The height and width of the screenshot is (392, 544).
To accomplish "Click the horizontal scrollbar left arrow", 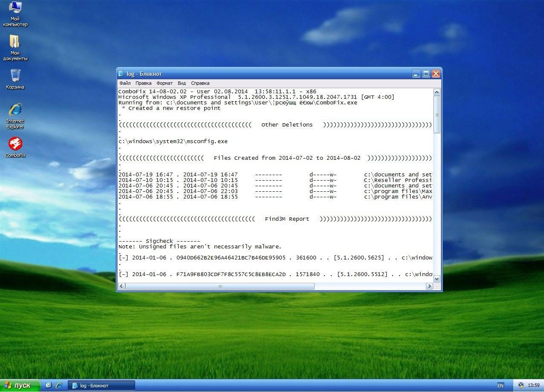I will coord(122,286).
